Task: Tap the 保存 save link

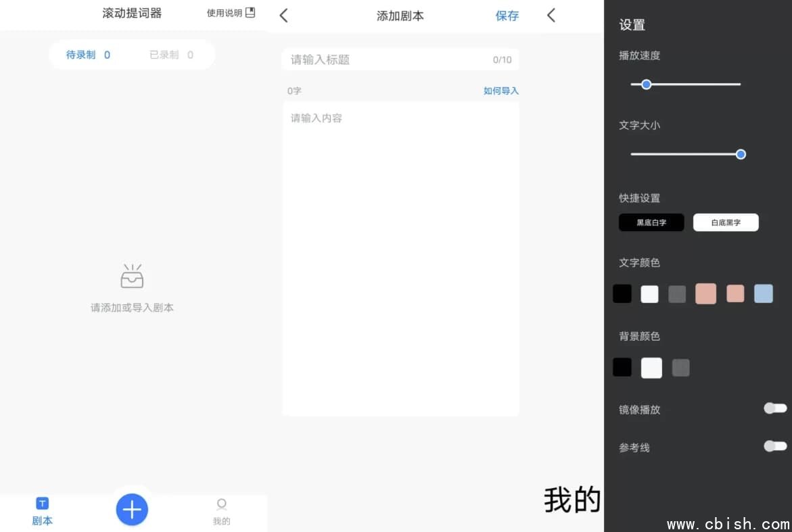Action: [507, 16]
